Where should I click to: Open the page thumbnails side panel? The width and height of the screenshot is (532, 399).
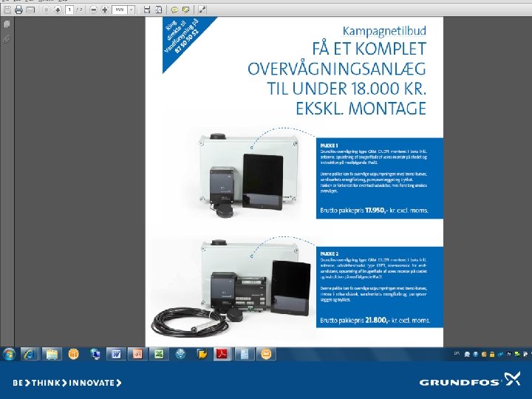click(7, 24)
